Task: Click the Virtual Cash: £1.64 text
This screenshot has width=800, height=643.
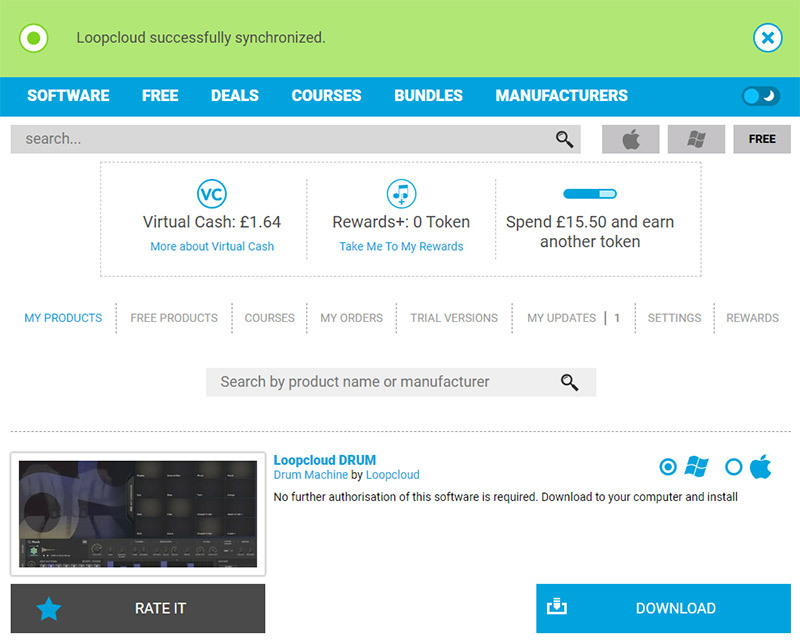Action: (x=212, y=222)
